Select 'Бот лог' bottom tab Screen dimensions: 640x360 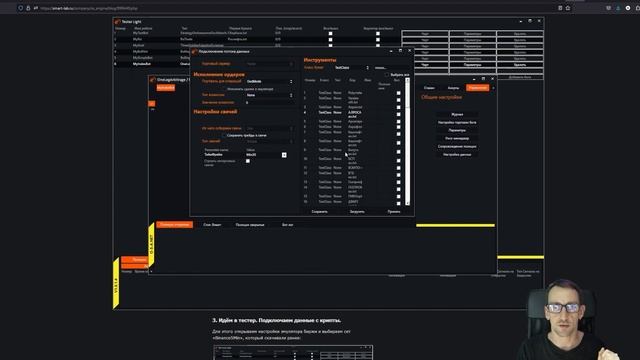[x=287, y=225]
